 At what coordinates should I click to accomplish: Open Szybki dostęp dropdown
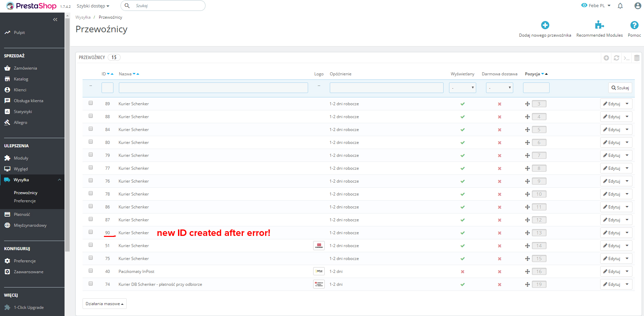coord(93,6)
